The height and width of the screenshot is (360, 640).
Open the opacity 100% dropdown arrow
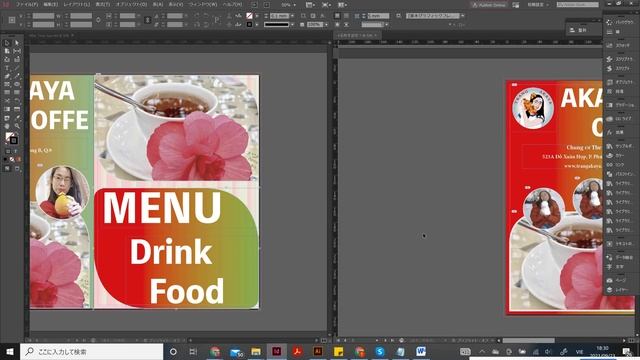(326, 25)
